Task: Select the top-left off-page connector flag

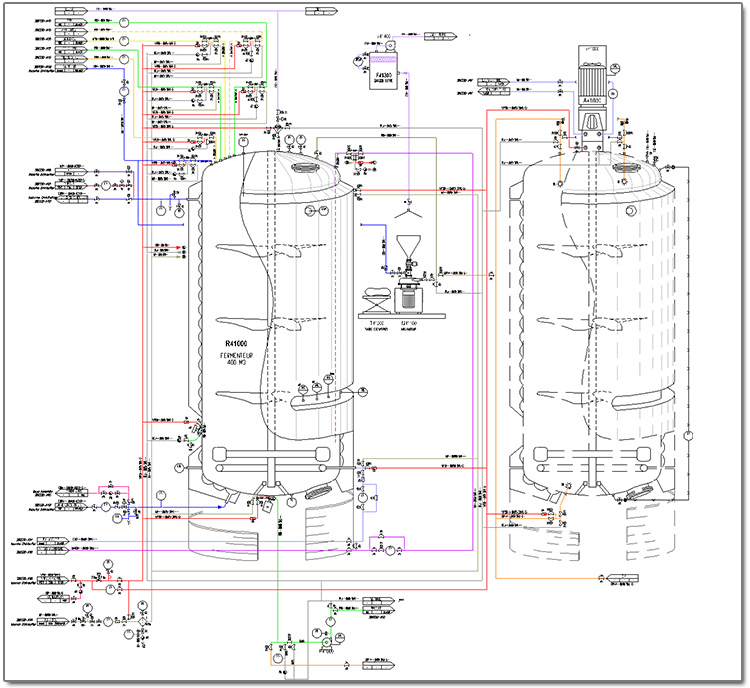Action: click(71, 11)
